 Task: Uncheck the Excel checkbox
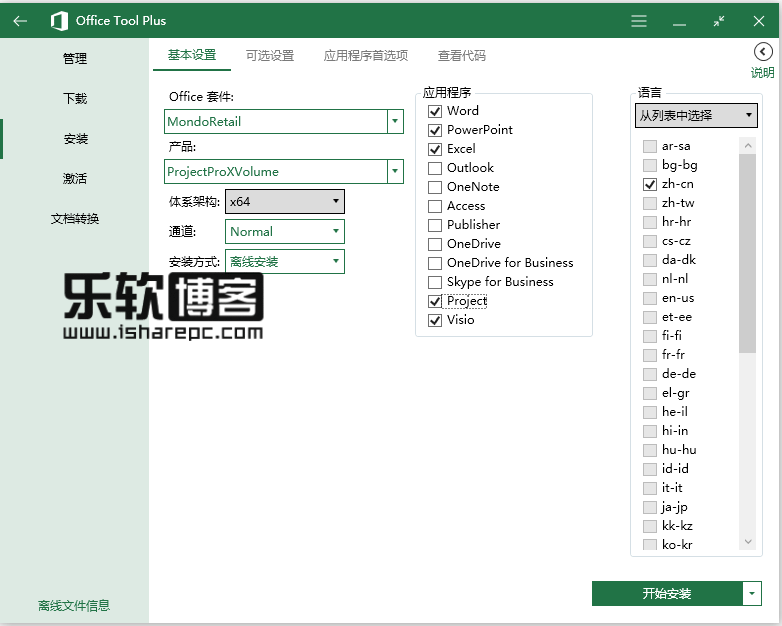click(435, 149)
